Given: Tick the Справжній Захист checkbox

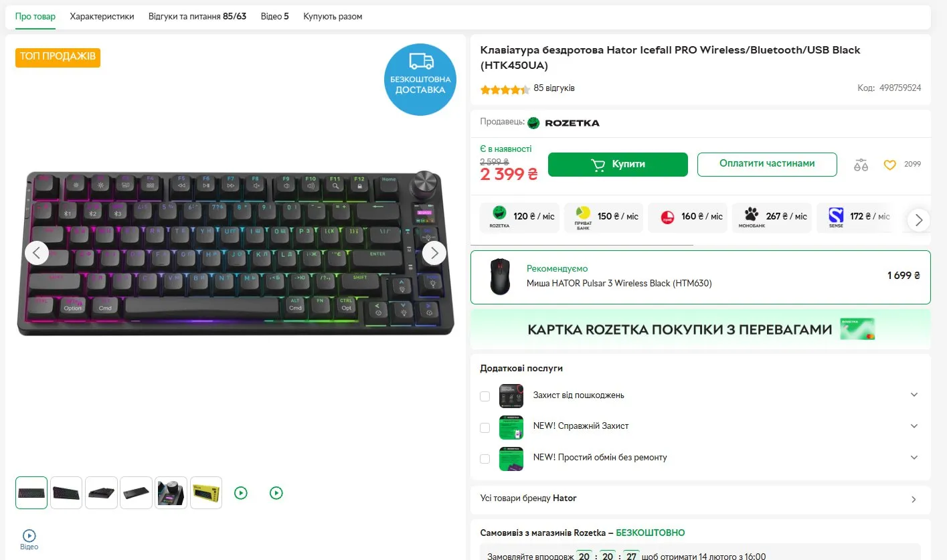Looking at the screenshot, I should (x=485, y=428).
